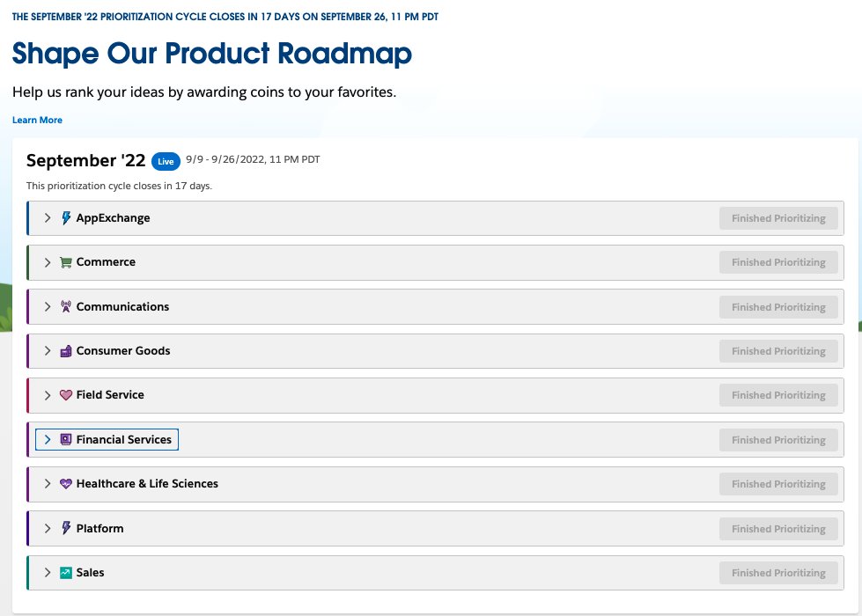
Task: Click the AppExchange lightning bolt icon
Action: click(66, 218)
